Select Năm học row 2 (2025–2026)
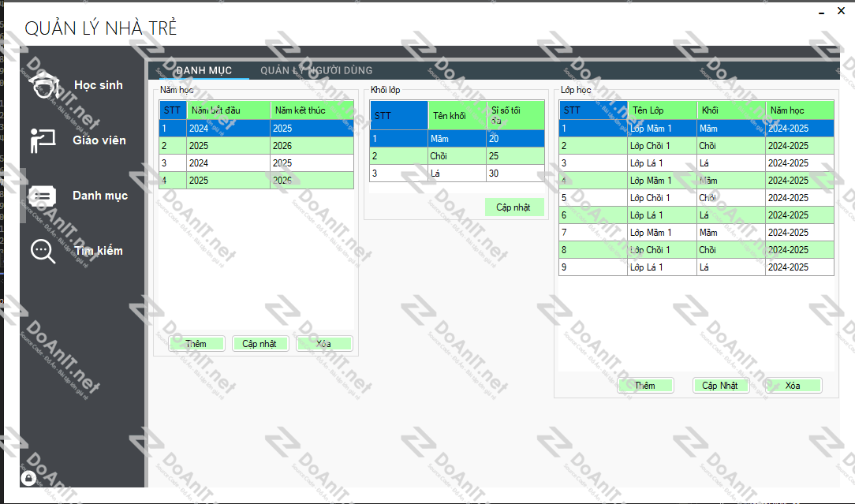855x504 pixels. (x=256, y=146)
